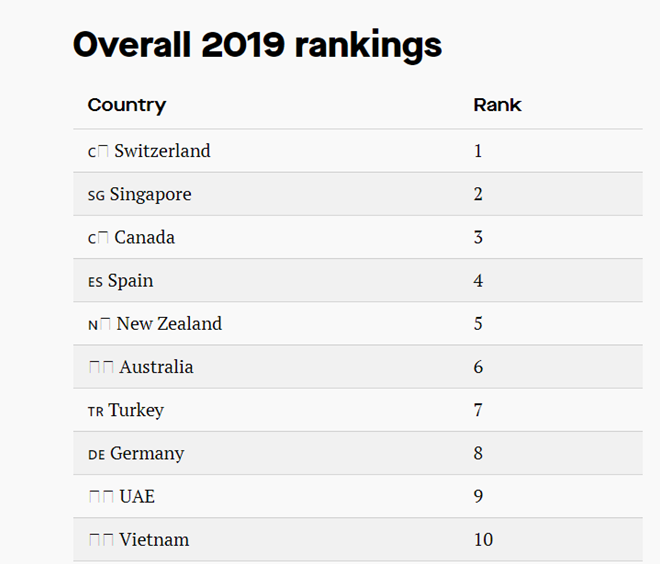Click the flag icon beside Canada
Image resolution: width=660 pixels, height=564 pixels.
pyautogui.click(x=98, y=238)
